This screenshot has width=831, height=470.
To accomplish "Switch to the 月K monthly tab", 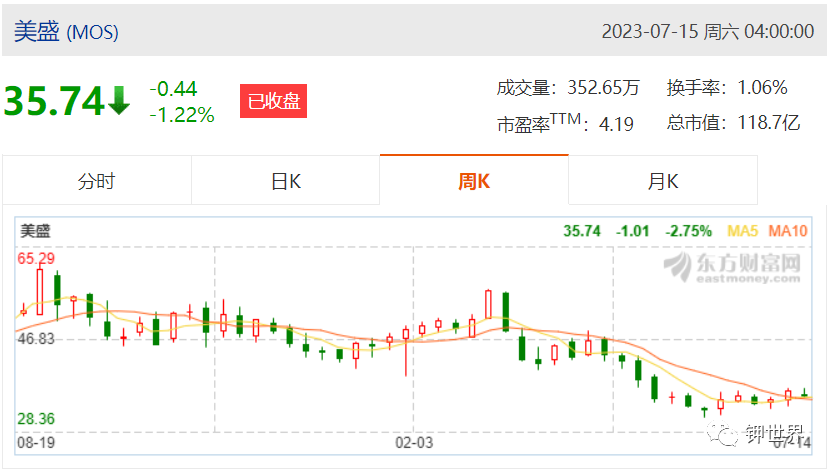I will 662,181.
